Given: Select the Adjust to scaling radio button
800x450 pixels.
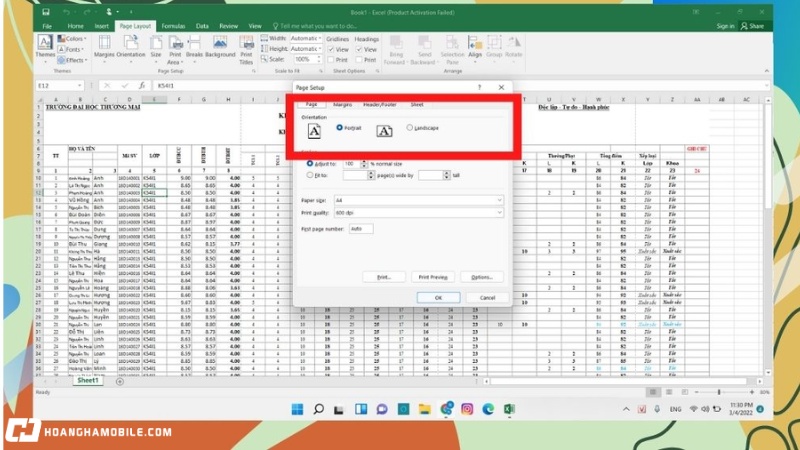Looking at the screenshot, I should tap(309, 164).
